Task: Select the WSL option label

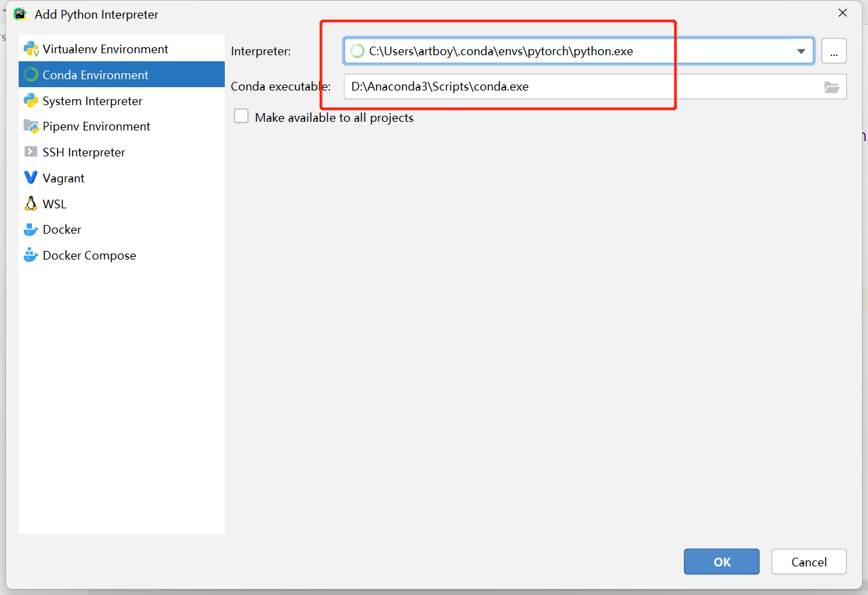Action: point(55,204)
